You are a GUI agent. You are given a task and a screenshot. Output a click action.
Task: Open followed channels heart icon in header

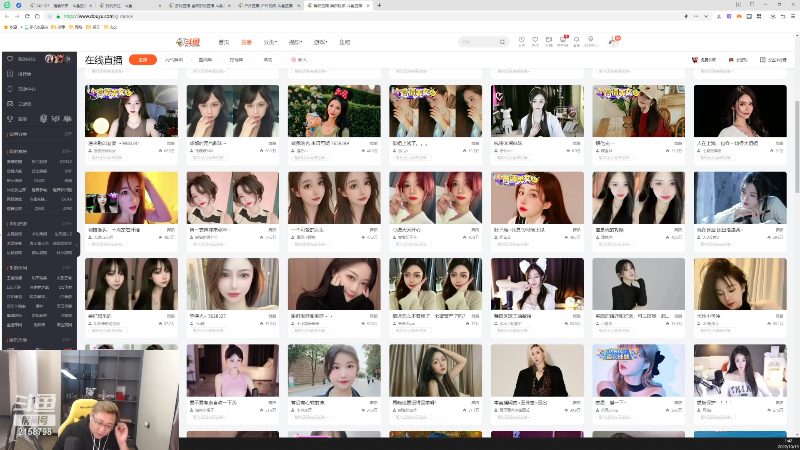click(535, 40)
